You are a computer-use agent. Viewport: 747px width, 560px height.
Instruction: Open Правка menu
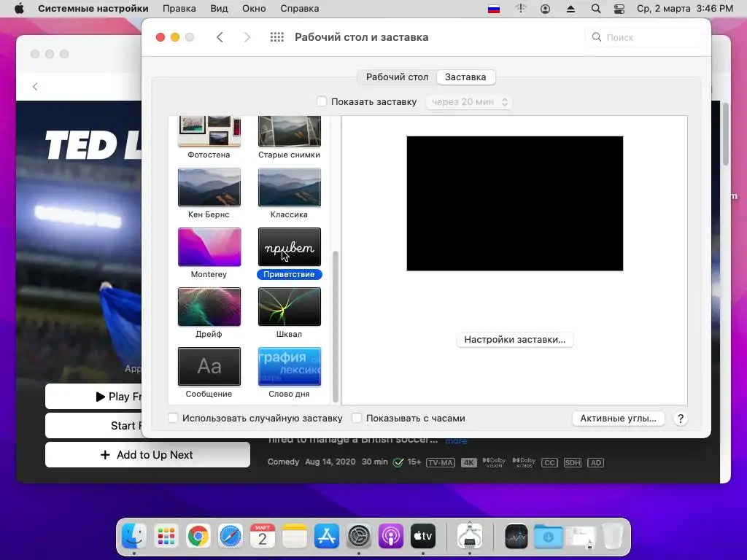(179, 9)
